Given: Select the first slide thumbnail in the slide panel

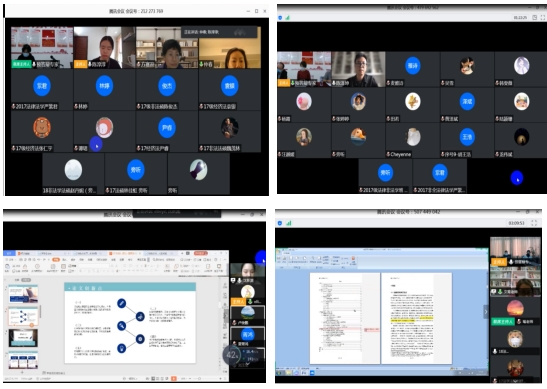Looking at the screenshot, I should click(x=23, y=294).
